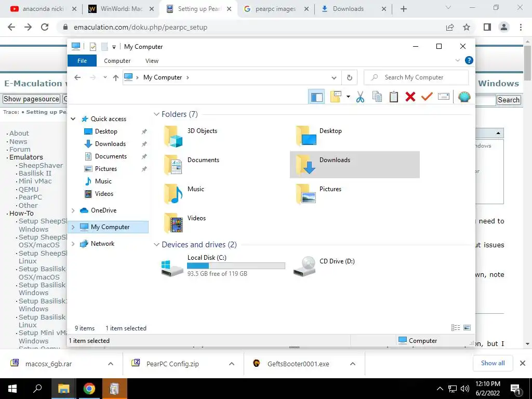Click Local Disk (C:) capacity bar
Viewport: 532px width, 399px height.
(x=236, y=266)
